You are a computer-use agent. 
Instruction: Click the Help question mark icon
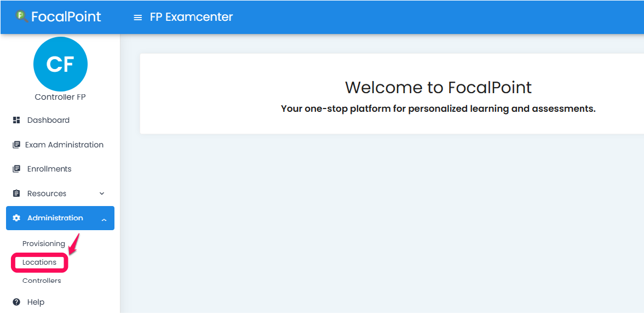point(16,302)
